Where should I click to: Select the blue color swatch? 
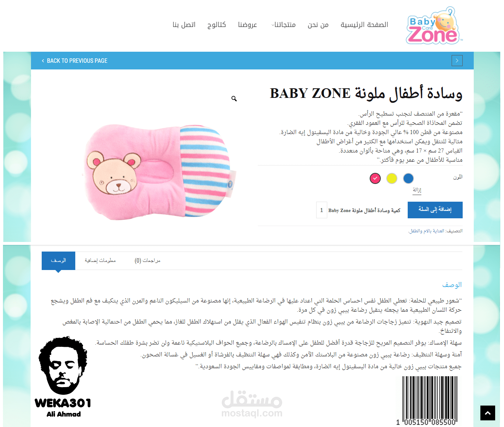[x=408, y=178]
